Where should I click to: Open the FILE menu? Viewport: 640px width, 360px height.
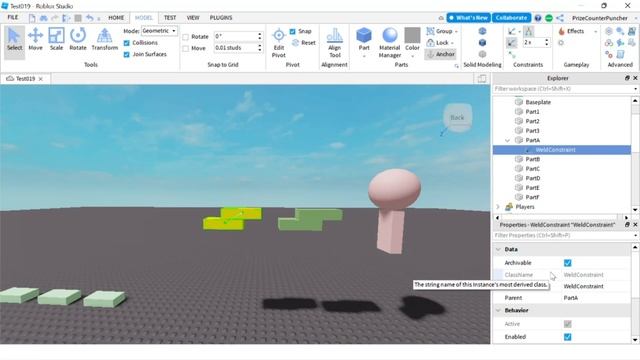point(13,18)
